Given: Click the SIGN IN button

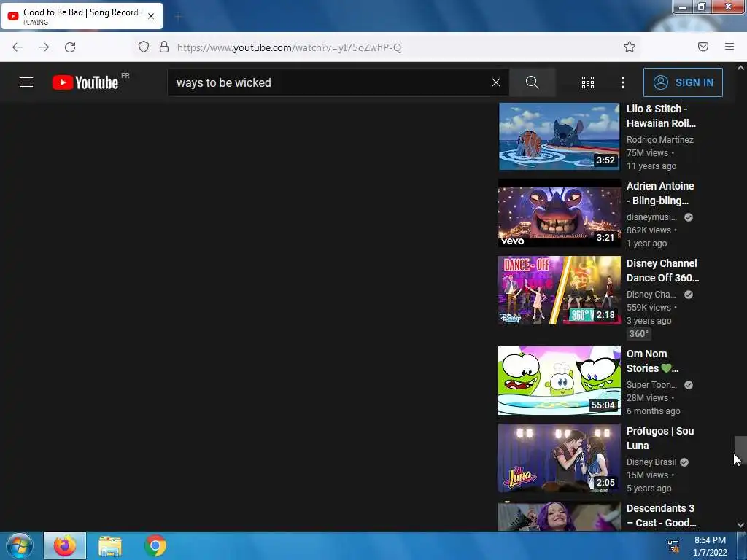Looking at the screenshot, I should [x=683, y=82].
